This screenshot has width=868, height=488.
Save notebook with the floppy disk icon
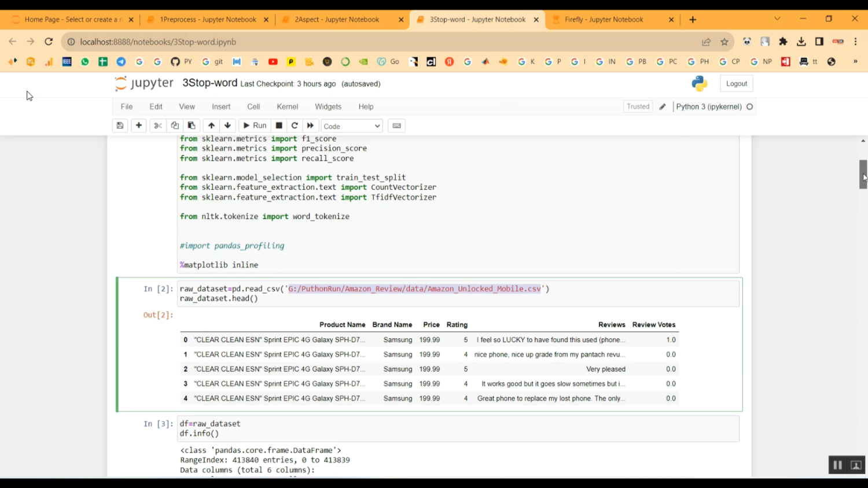120,125
